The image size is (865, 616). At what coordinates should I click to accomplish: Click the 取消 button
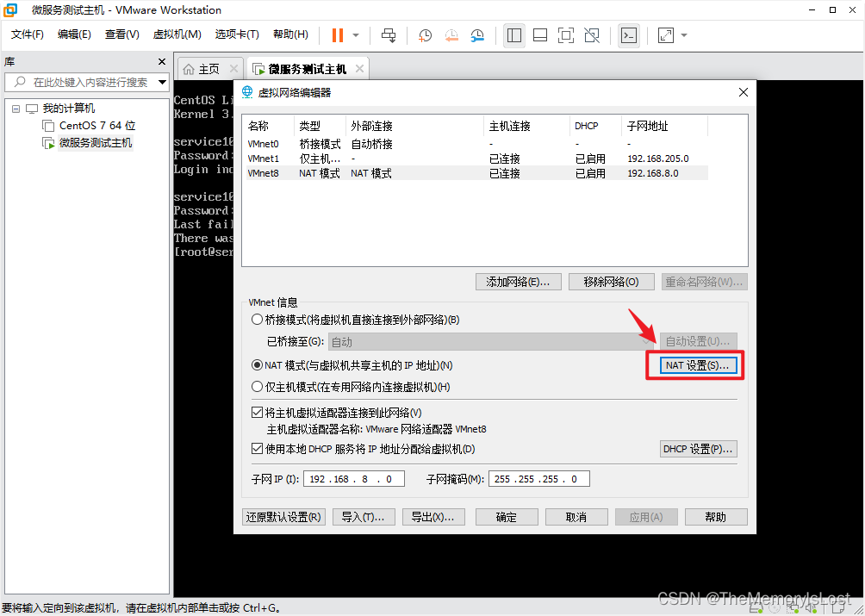[x=576, y=517]
